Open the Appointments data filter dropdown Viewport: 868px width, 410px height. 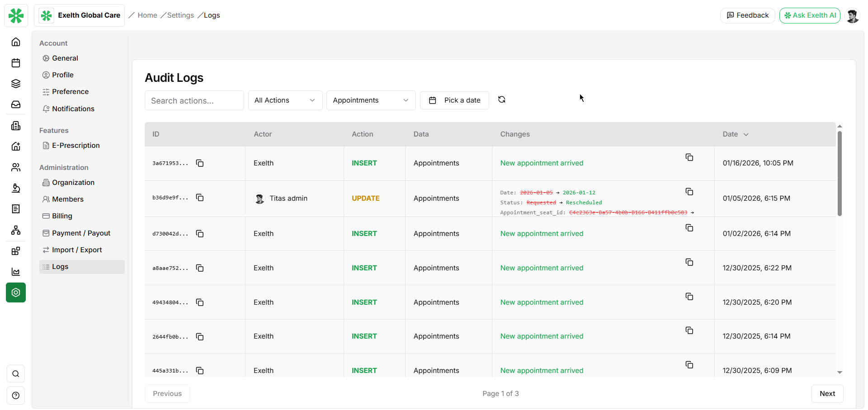tap(371, 100)
